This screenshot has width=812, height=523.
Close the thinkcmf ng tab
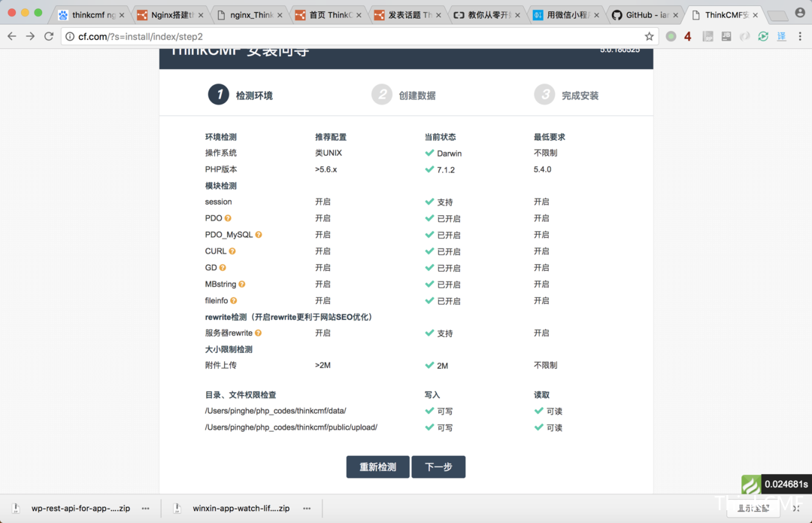pos(122,15)
